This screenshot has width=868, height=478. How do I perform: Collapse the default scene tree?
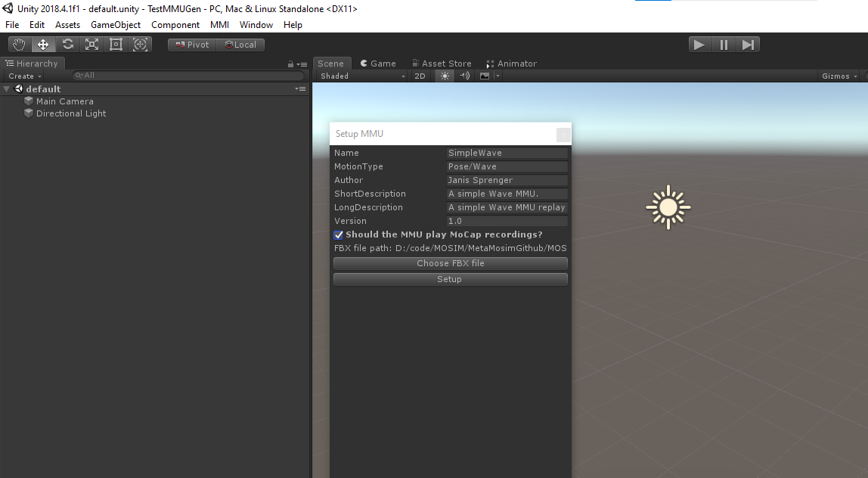point(6,88)
